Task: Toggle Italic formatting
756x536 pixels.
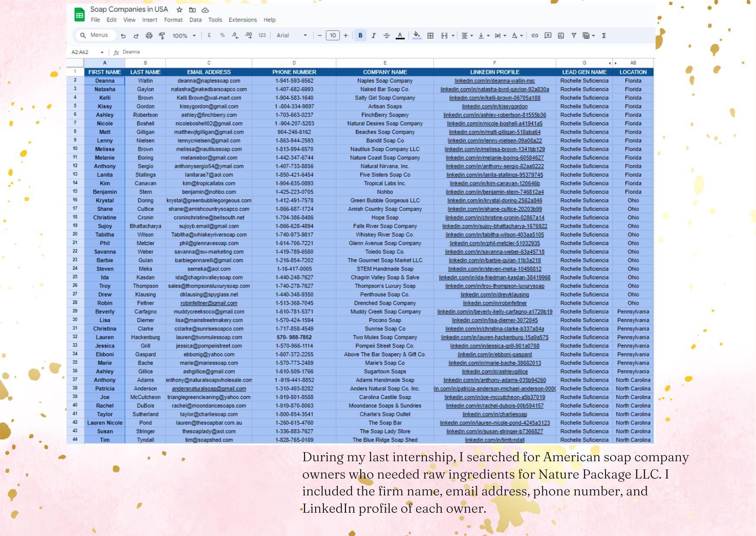Action: click(x=374, y=35)
